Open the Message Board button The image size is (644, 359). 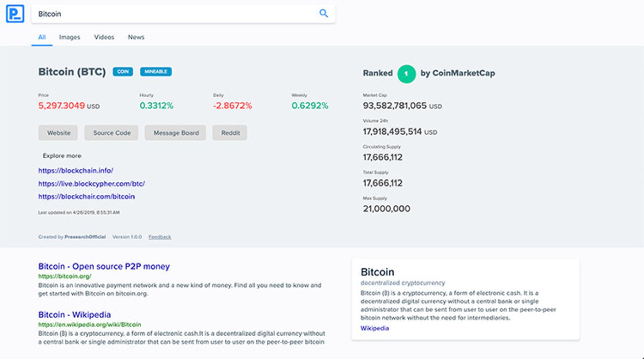point(175,133)
